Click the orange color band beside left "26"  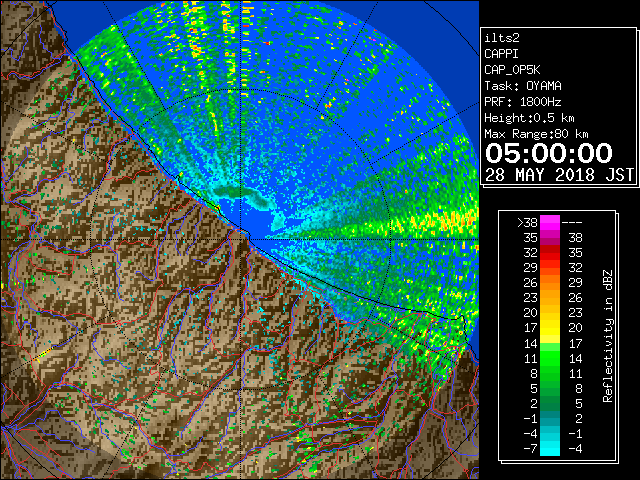click(x=550, y=283)
